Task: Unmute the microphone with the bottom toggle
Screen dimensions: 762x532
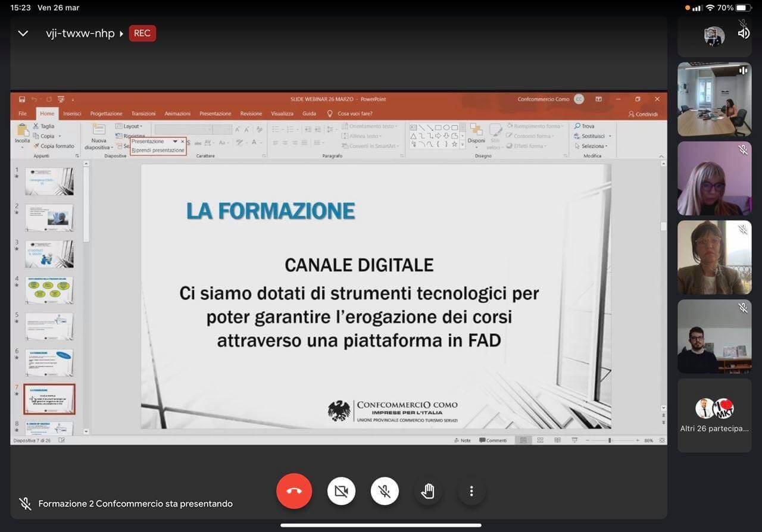Action: pyautogui.click(x=385, y=491)
